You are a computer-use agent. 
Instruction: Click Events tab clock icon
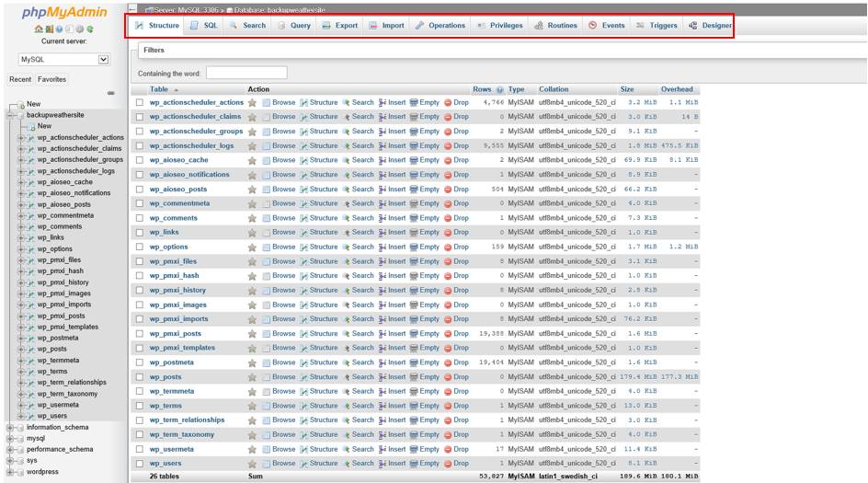pos(593,26)
